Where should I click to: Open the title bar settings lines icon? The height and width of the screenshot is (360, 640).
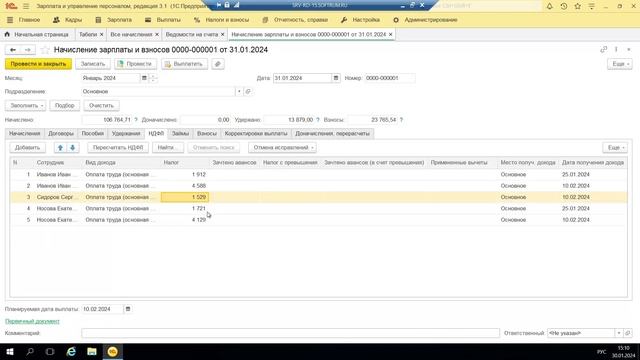(x=591, y=6)
